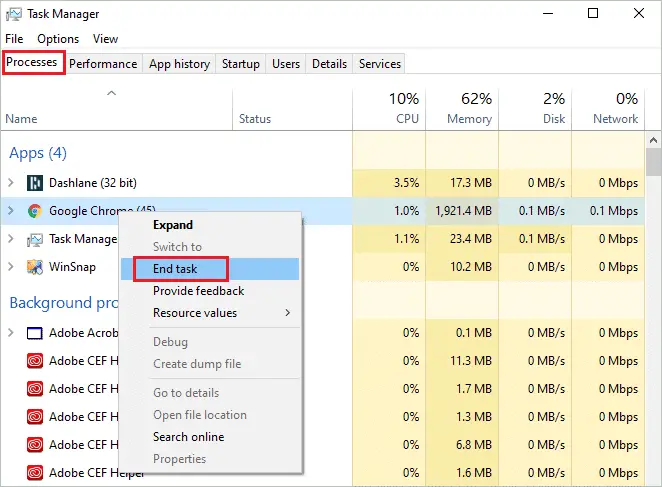Switch to the Startup tab
Viewport: 662px width, 487px height.
[x=241, y=64]
